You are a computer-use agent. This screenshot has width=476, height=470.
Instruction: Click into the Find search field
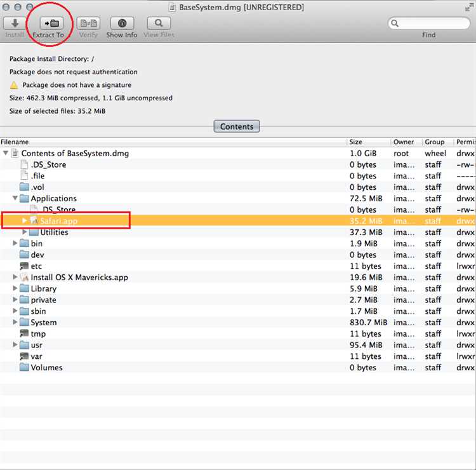tap(428, 23)
